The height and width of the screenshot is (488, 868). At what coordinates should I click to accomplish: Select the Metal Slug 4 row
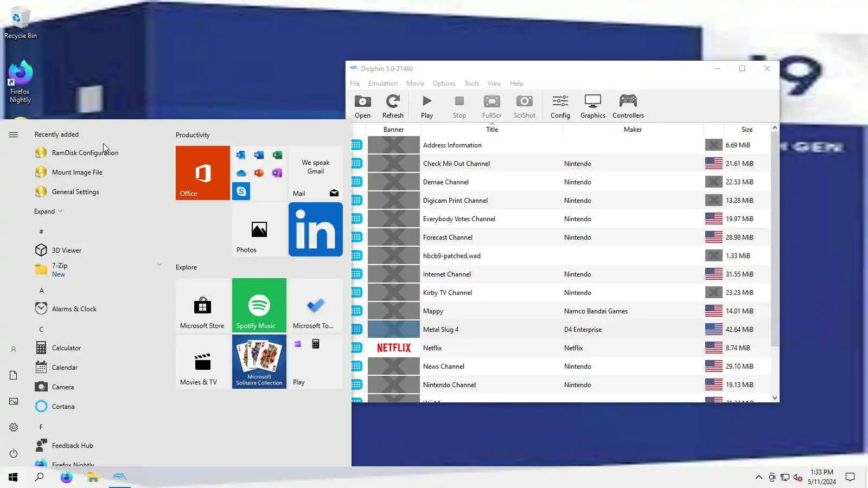[x=560, y=330]
